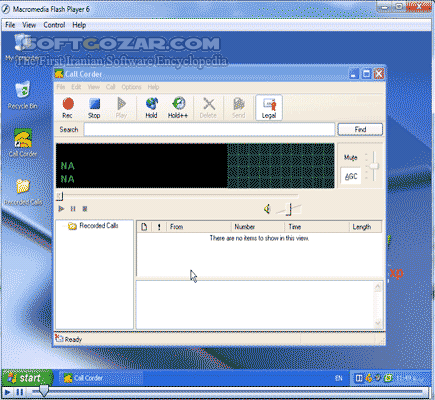Click the first NA line in the display
Viewport: 435px width, 400px height.
pyautogui.click(x=67, y=166)
